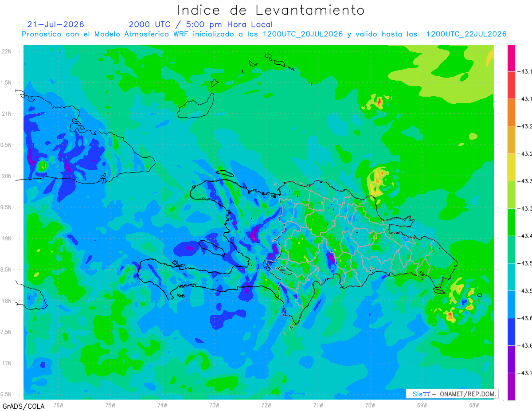Click the '76W' longitude label
The width and height of the screenshot is (532, 411).
tap(58, 405)
